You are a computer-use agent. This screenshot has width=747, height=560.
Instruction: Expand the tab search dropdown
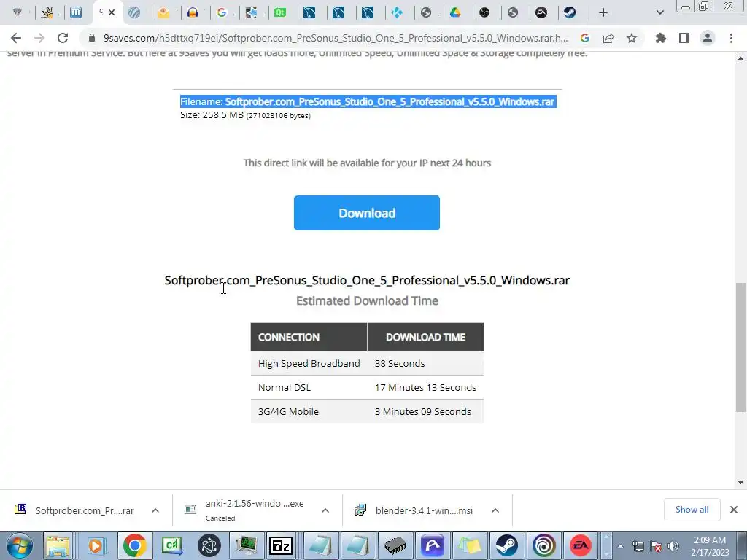pyautogui.click(x=659, y=13)
